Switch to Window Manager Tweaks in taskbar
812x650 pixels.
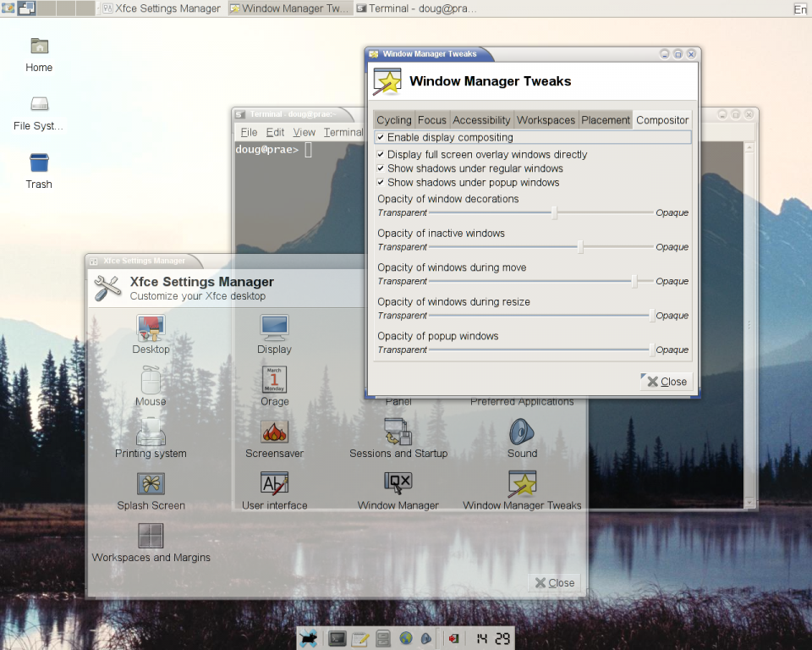point(290,8)
